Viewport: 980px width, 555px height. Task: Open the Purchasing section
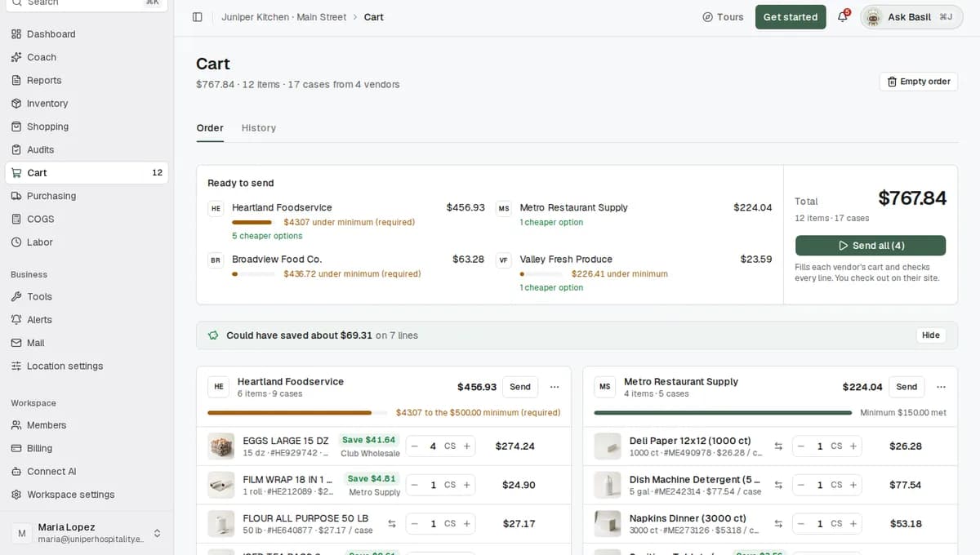click(87, 196)
